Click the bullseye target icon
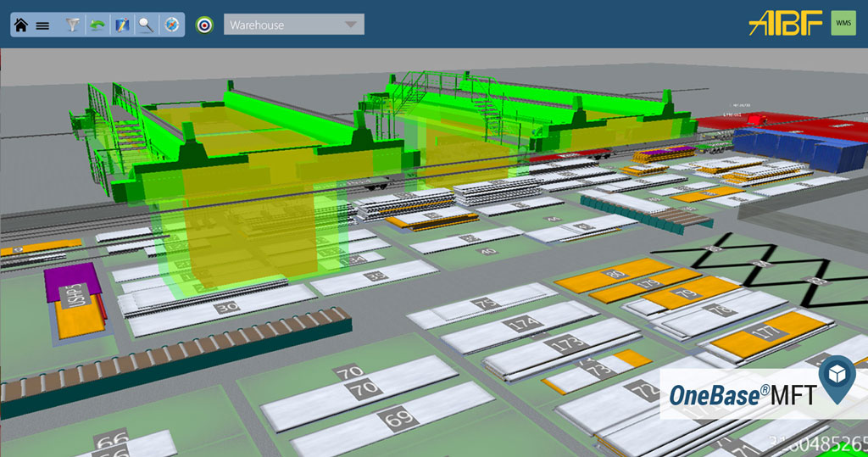The width and height of the screenshot is (868, 457). (203, 25)
